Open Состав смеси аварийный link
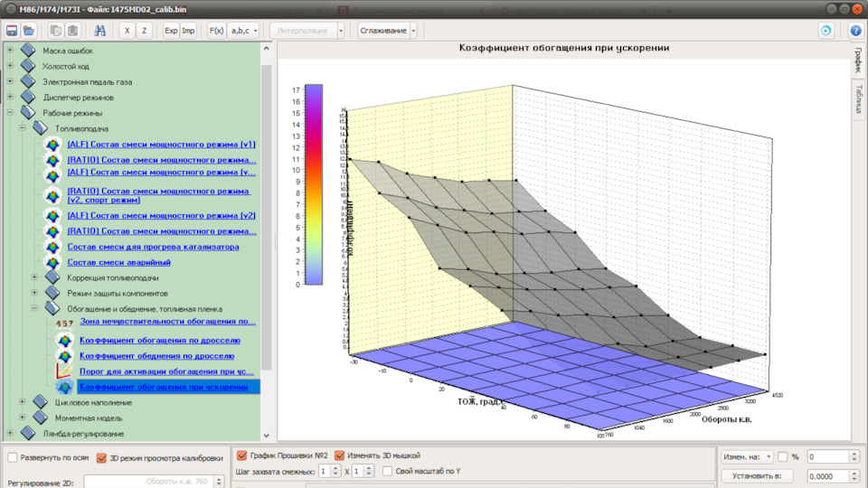 tap(119, 262)
